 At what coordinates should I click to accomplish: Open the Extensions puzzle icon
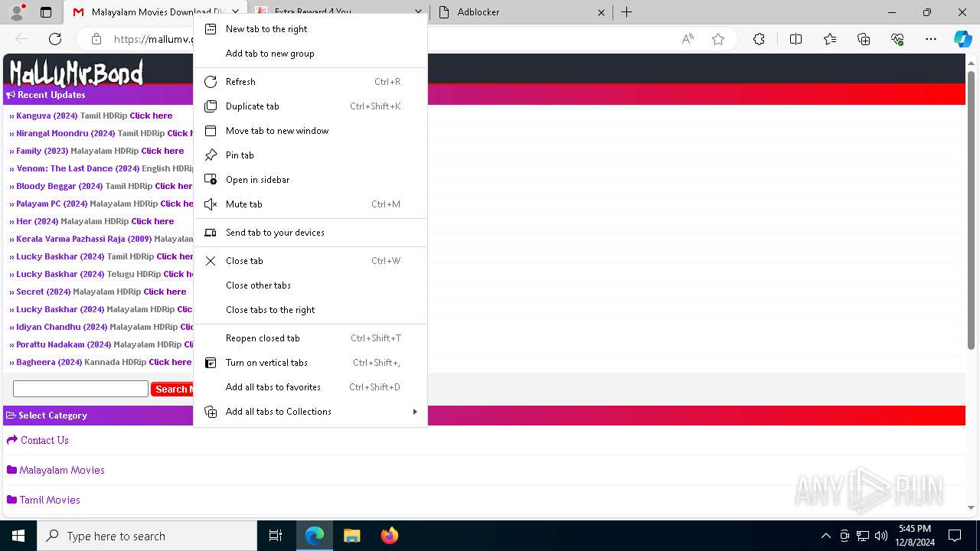(759, 39)
